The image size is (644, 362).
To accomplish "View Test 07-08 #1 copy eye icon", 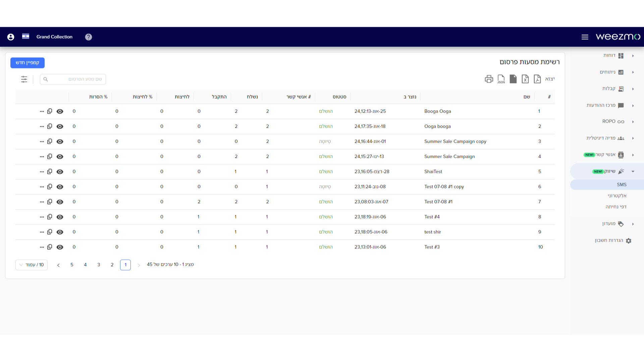I will pyautogui.click(x=60, y=187).
